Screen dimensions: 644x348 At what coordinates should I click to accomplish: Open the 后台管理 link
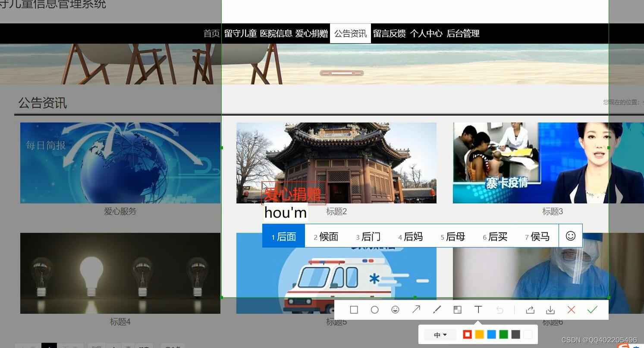(x=462, y=33)
